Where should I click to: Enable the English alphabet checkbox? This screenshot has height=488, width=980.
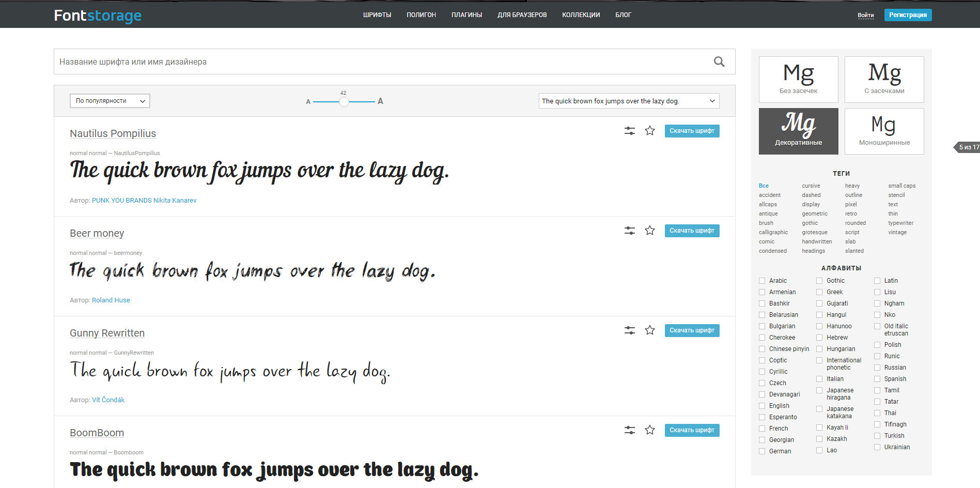pyautogui.click(x=762, y=406)
